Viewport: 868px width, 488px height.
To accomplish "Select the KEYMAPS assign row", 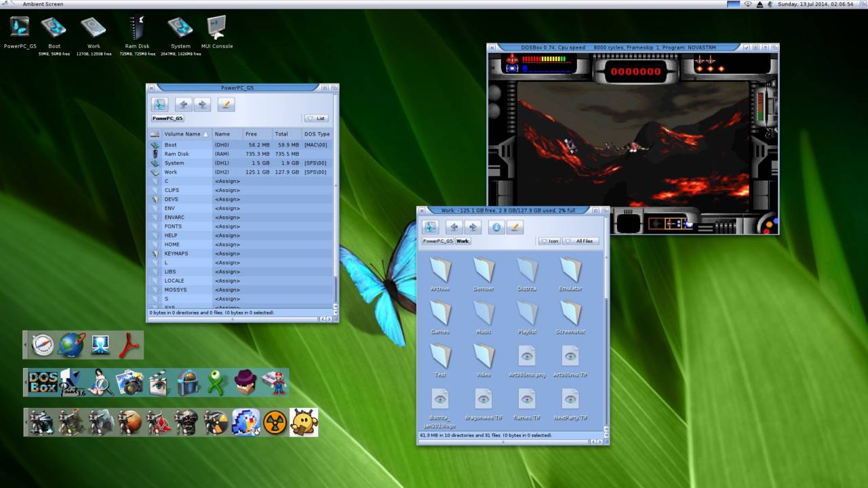I will click(241, 253).
